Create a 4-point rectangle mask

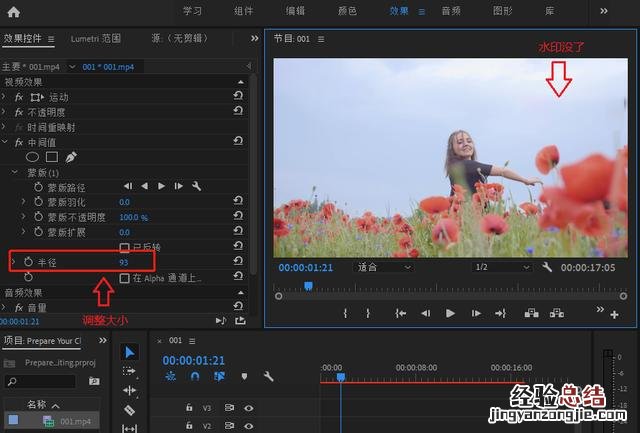click(x=51, y=157)
